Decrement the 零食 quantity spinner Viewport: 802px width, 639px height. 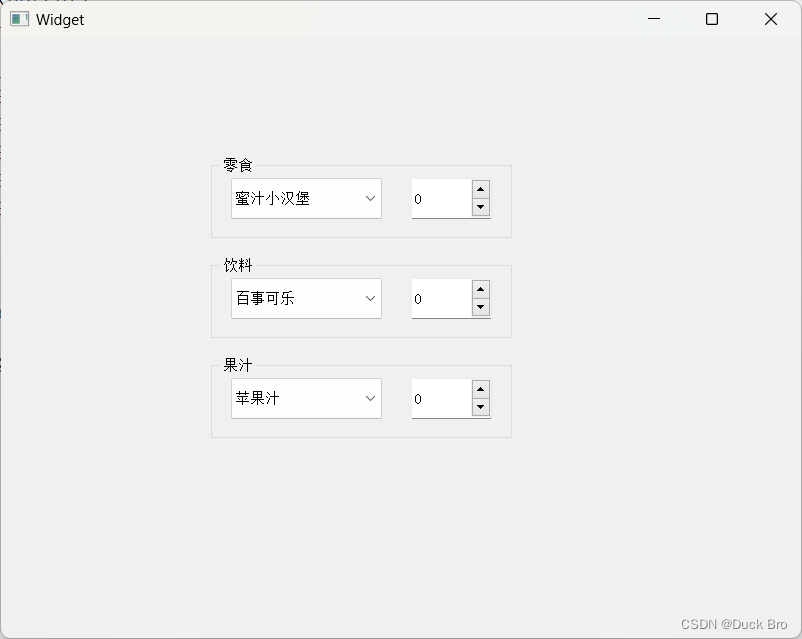[x=480, y=208]
